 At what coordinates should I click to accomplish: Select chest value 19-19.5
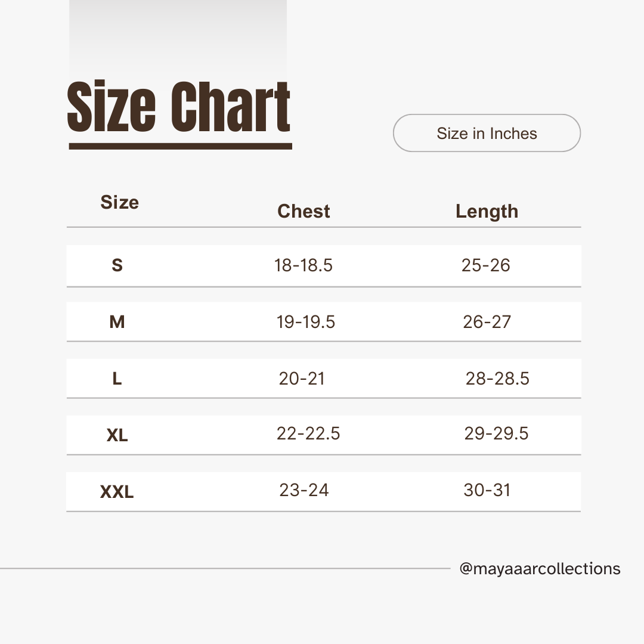coord(306,323)
